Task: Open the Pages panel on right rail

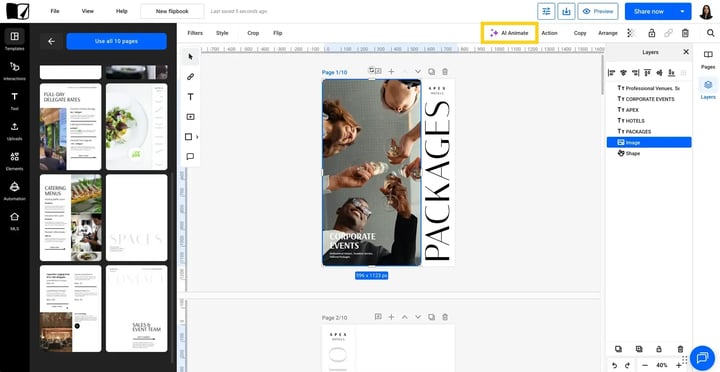Action: coord(708,59)
